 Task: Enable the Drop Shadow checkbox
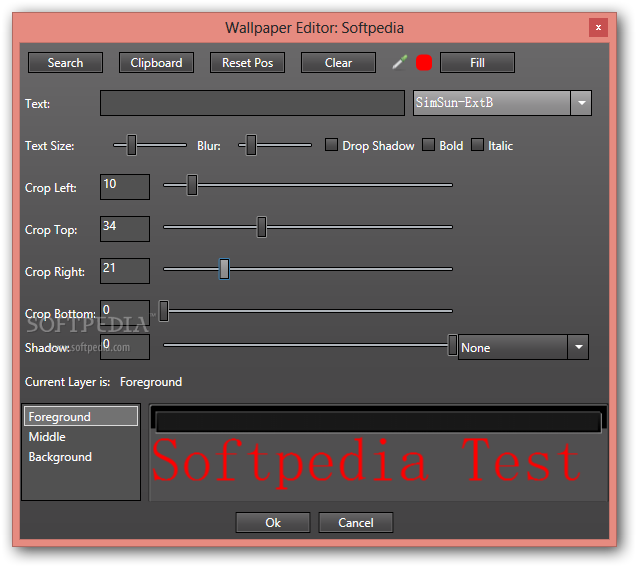click(x=331, y=145)
